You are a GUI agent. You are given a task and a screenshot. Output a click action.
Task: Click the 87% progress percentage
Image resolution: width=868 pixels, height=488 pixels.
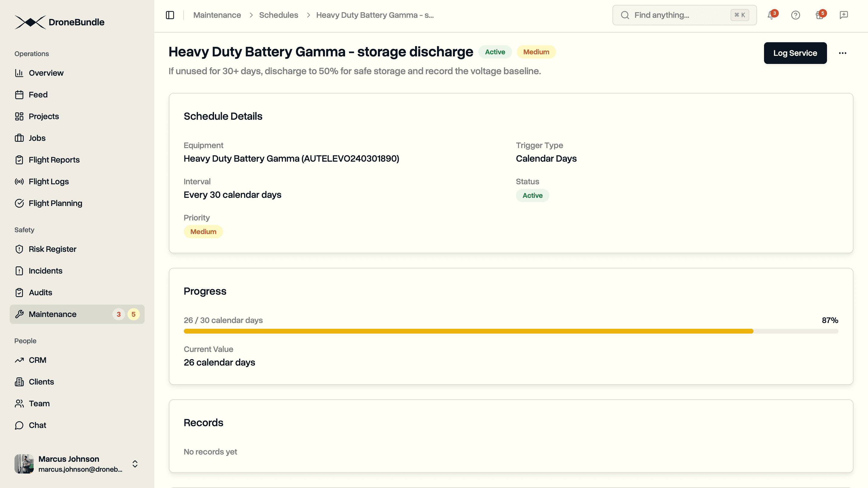[x=830, y=320]
